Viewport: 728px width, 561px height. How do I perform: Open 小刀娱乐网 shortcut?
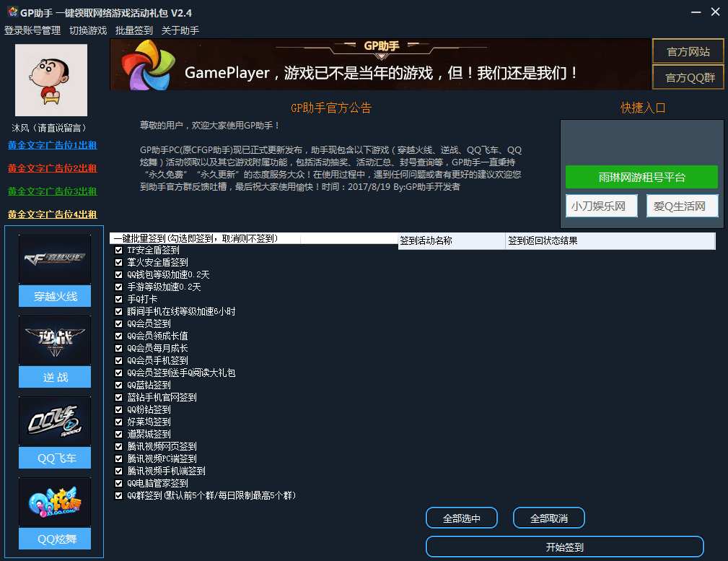point(601,206)
